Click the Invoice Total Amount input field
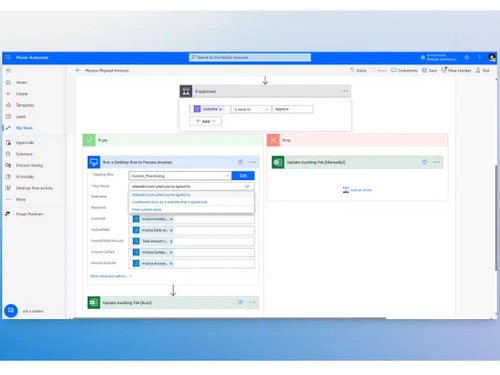The width and height of the screenshot is (500, 375). [192, 241]
